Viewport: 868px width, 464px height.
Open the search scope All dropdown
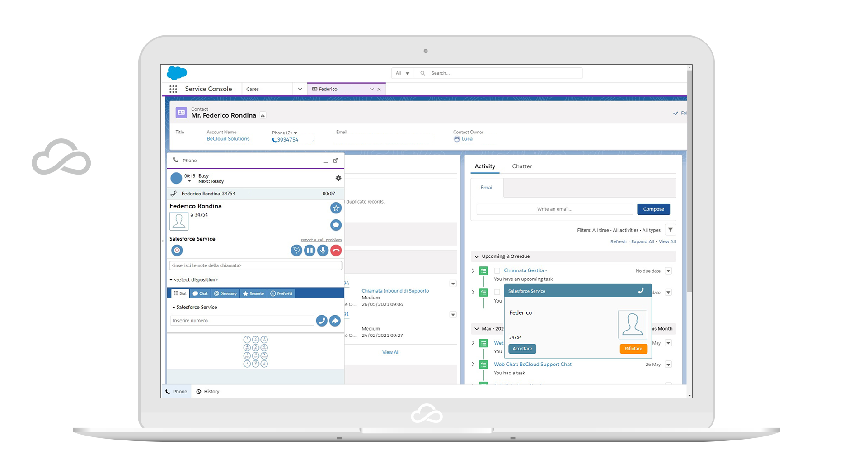point(402,73)
